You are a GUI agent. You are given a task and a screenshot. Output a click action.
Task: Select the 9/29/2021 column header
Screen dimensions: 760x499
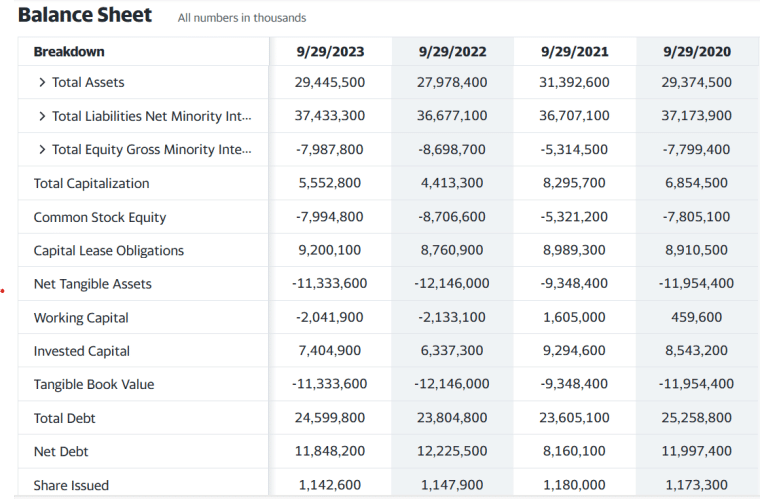tap(574, 52)
